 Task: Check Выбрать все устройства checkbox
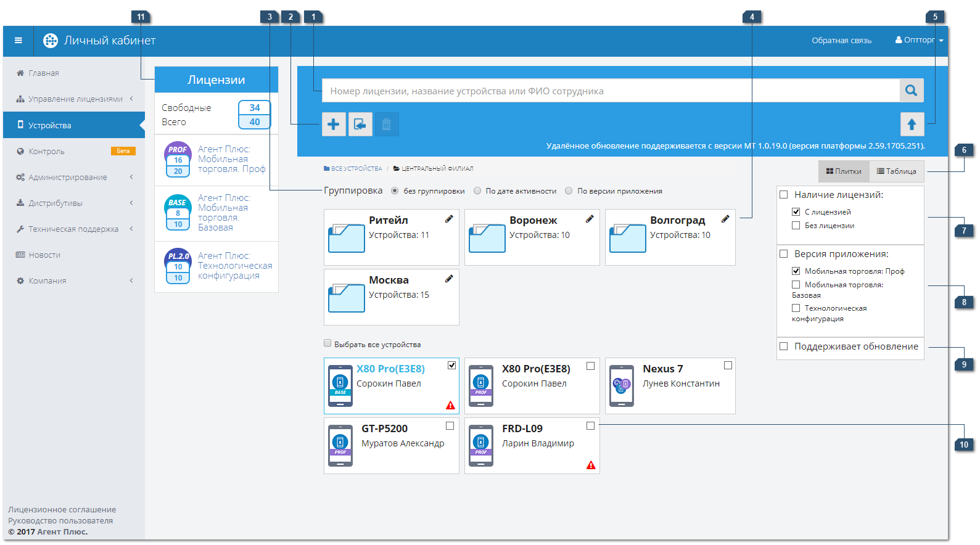point(327,343)
